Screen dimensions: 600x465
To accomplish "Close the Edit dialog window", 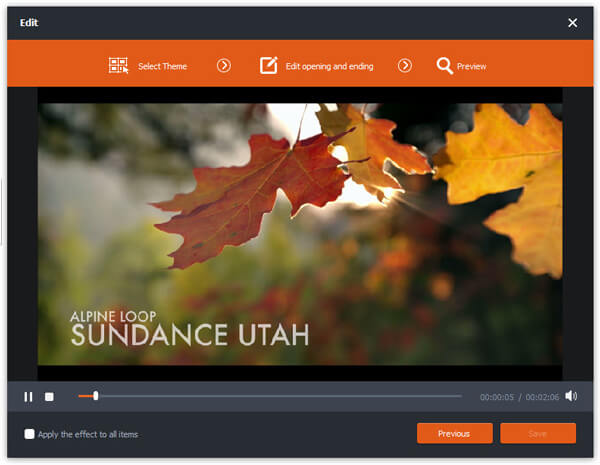I will (x=573, y=22).
